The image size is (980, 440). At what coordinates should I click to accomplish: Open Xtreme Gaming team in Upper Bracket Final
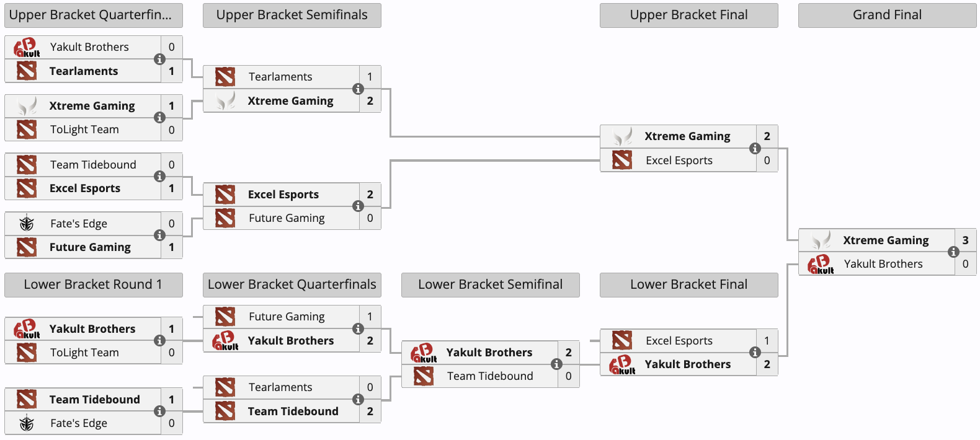[687, 136]
